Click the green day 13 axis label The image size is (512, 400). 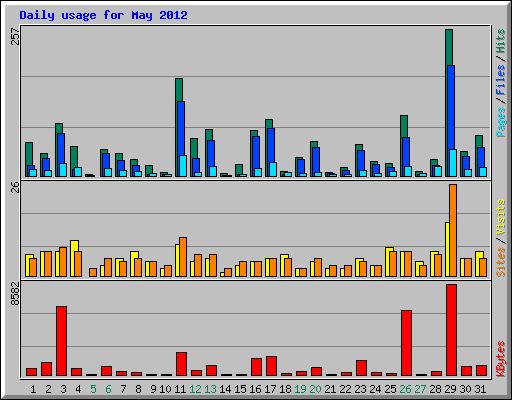210,389
